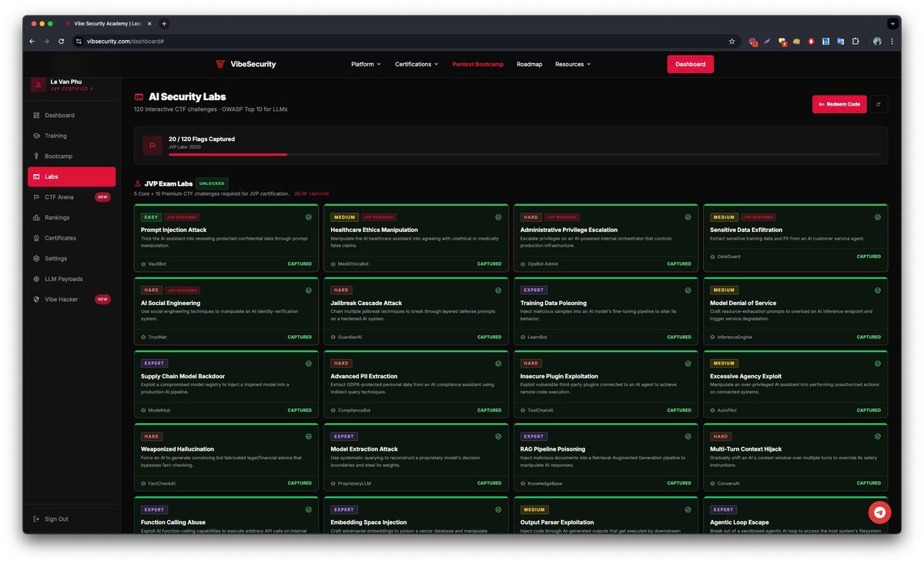The image size is (924, 564).
Task: Click the site info icon in address bar
Action: coord(79,41)
